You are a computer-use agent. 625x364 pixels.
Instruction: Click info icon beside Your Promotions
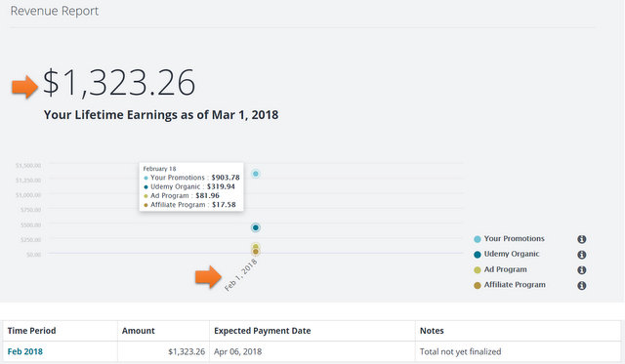582,239
